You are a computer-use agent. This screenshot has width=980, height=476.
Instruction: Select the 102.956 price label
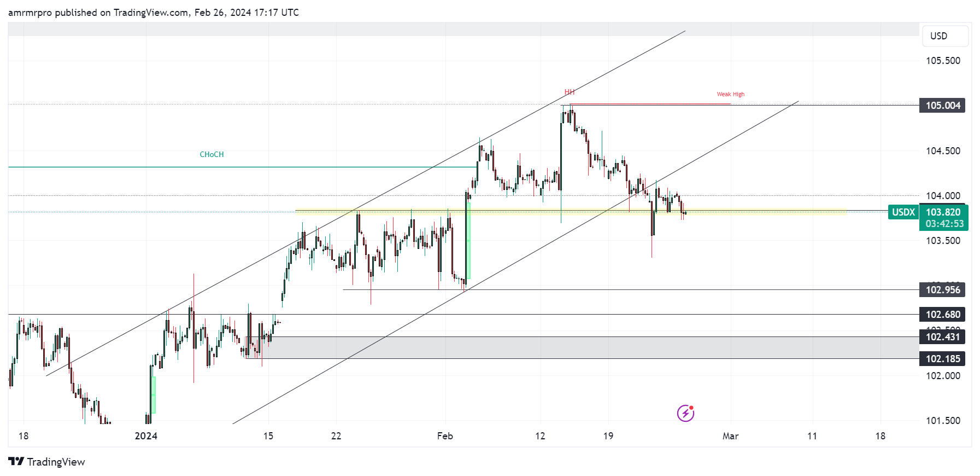pyautogui.click(x=942, y=290)
